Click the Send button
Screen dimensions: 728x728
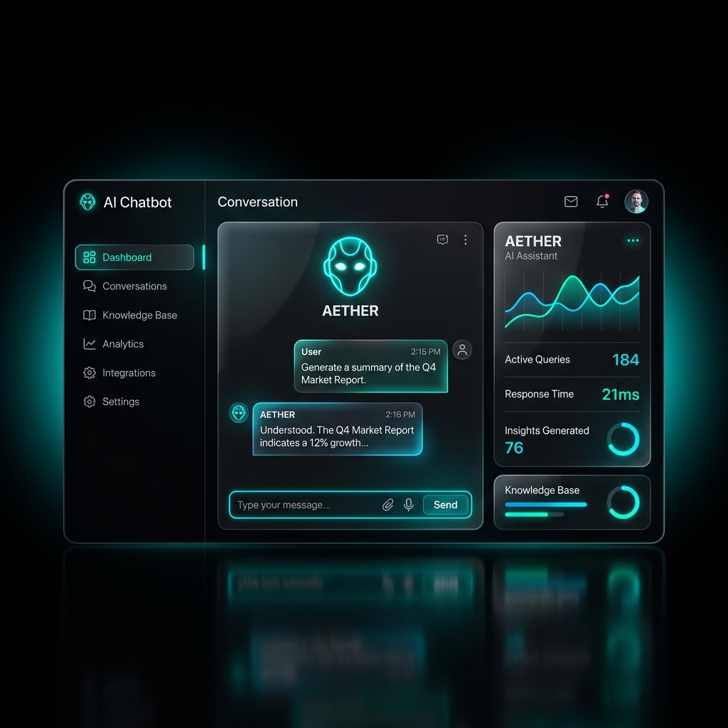coord(445,505)
